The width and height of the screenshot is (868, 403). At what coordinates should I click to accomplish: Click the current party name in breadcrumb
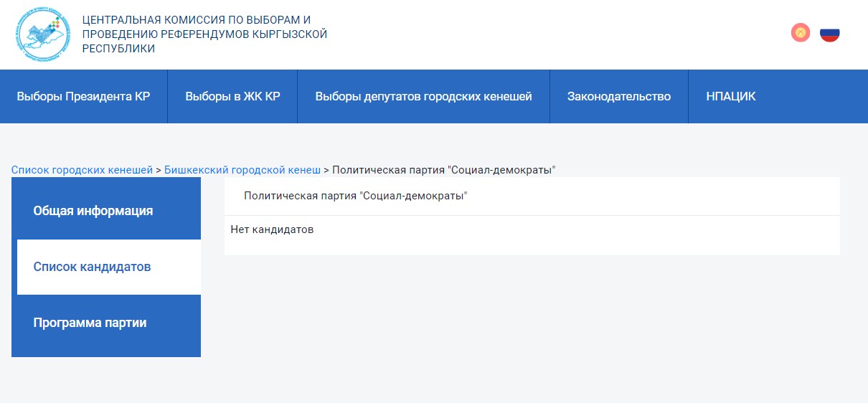[443, 170]
